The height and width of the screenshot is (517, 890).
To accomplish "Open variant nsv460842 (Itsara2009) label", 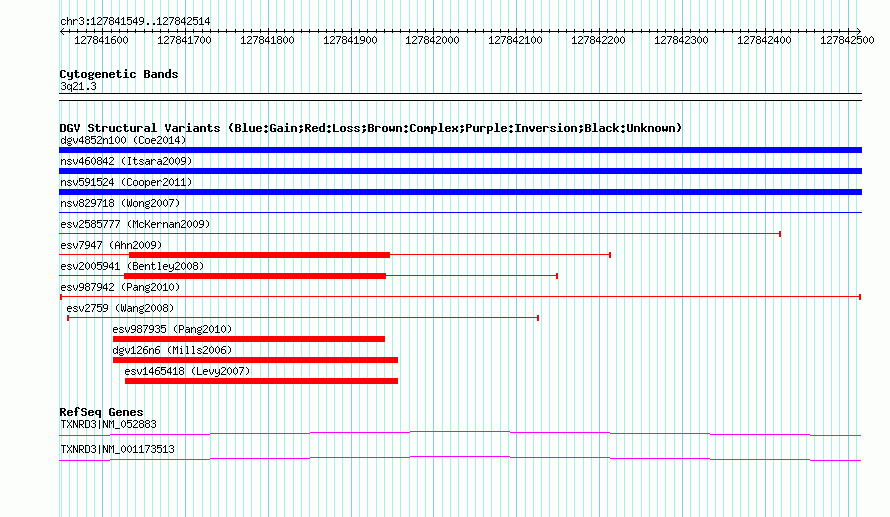I will (x=126, y=161).
